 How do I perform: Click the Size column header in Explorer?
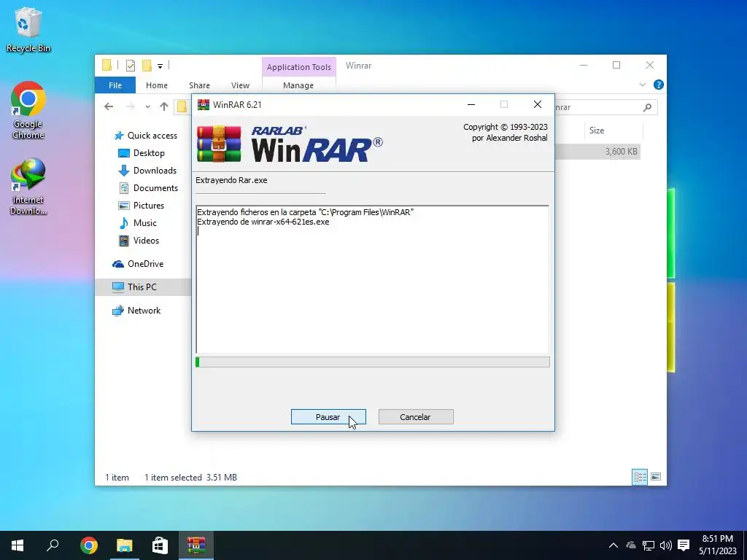click(614, 131)
